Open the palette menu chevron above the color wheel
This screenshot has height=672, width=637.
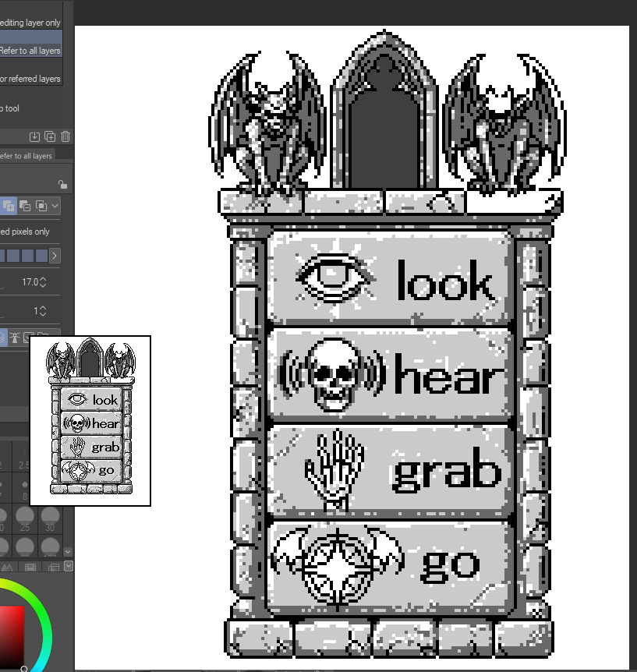68,568
